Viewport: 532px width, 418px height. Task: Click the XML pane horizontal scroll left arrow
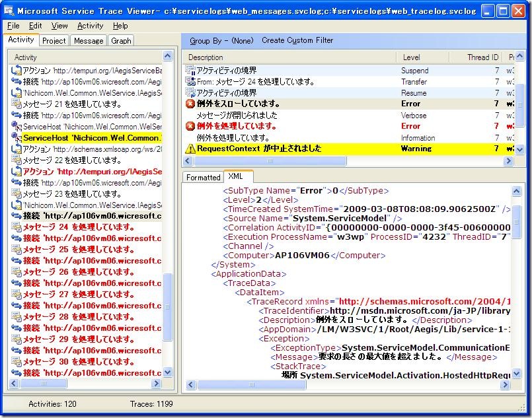coord(190,384)
